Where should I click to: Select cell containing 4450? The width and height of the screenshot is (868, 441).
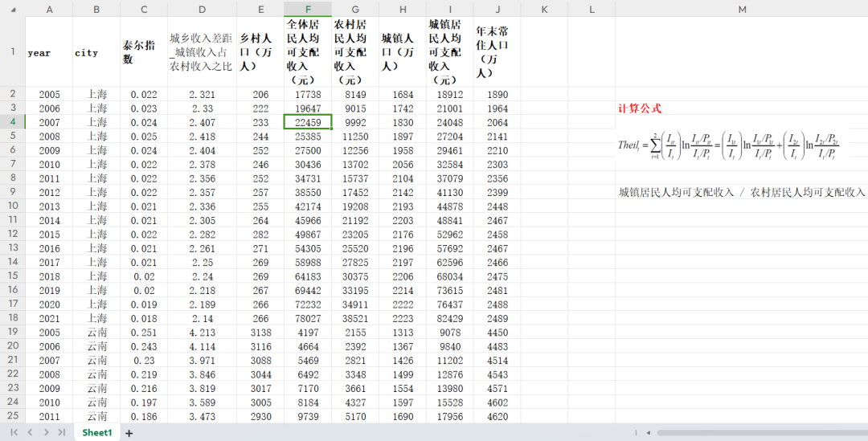(497, 332)
